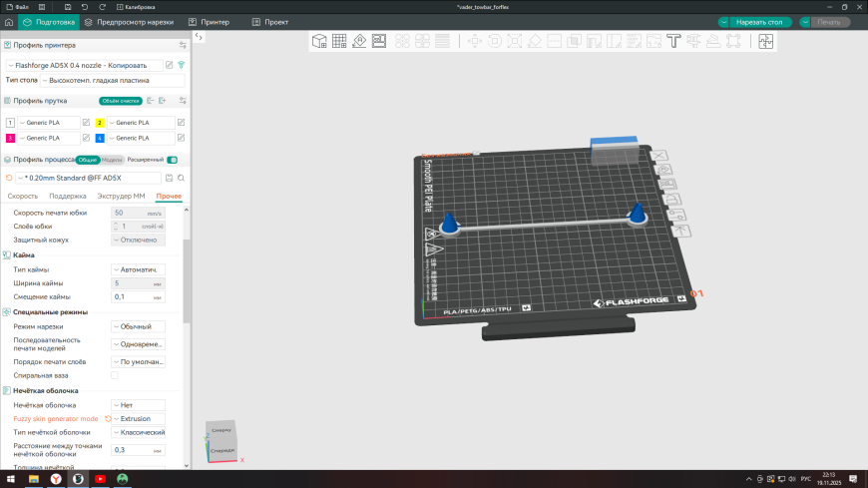Switch to Предпросмотр нарезки tab
Screen dimensions: 868x488
134,21
